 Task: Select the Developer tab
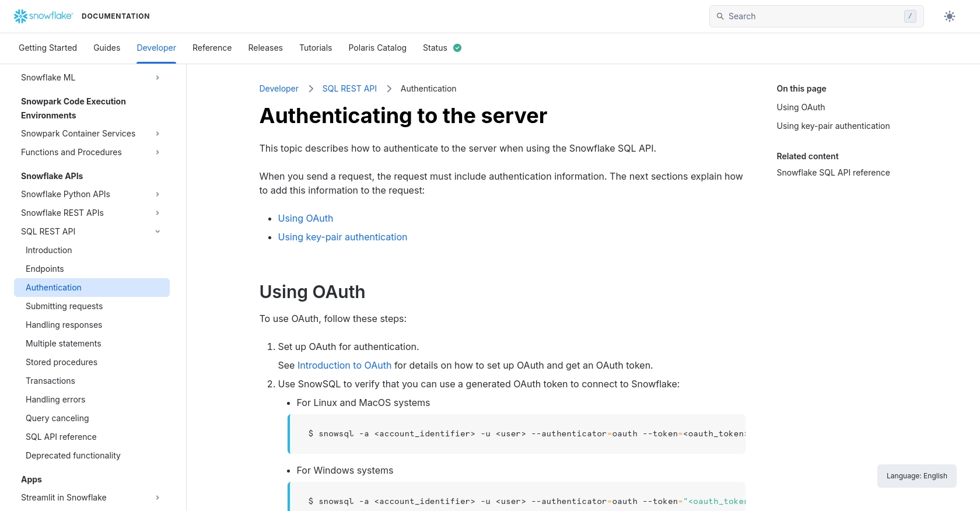156,48
